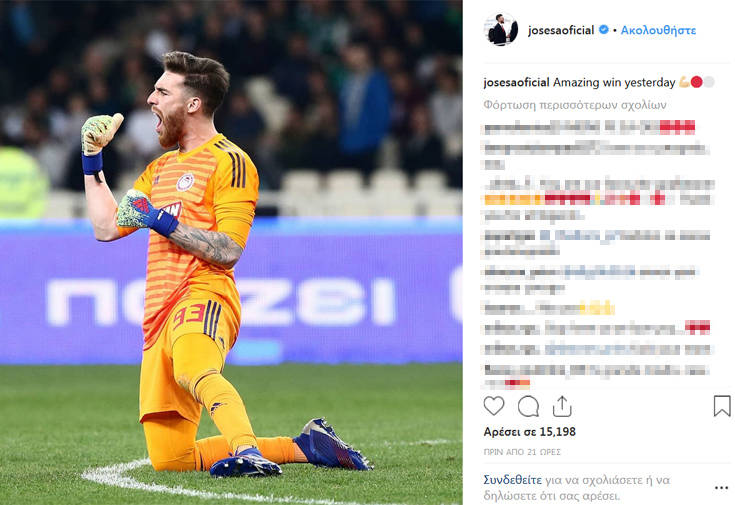Viewport: 735px width, 505px height.
Task: Open josesaoficial username in the post header
Action: (x=561, y=30)
